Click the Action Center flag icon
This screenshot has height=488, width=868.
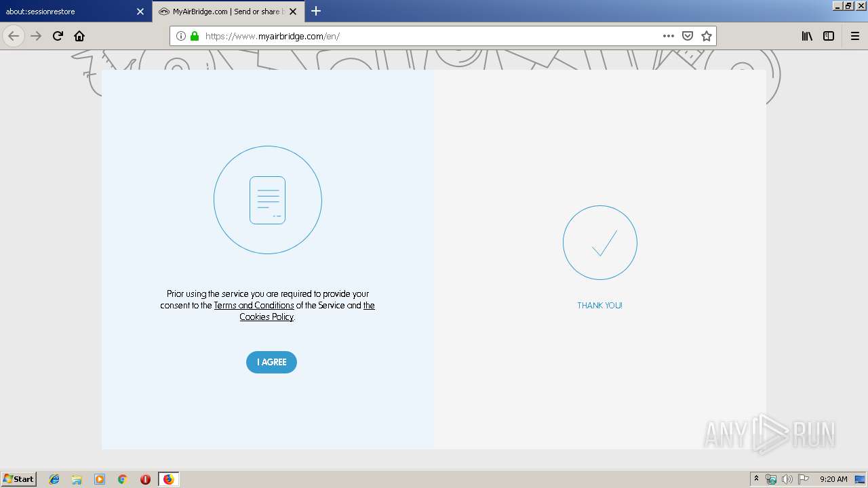point(803,479)
